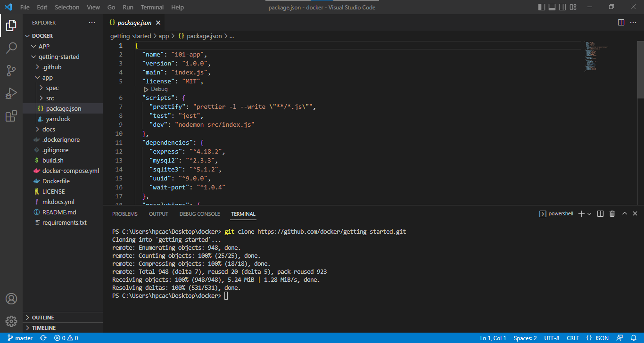Open the Extensions view
The width and height of the screenshot is (644, 343).
pyautogui.click(x=11, y=116)
